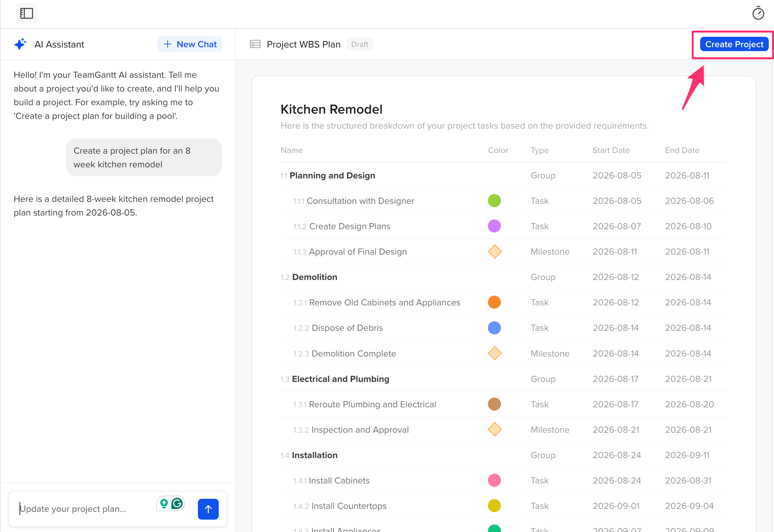
Task: Select the Planning and Design group row
Action: (504, 175)
